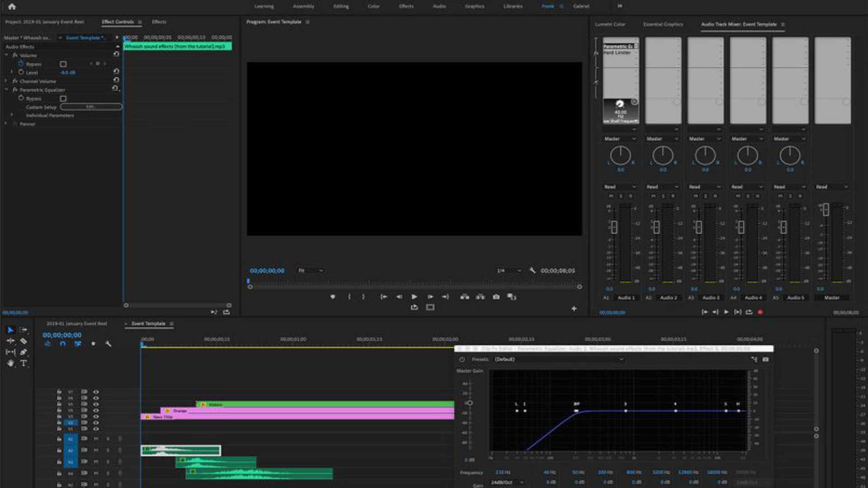Open the Editing workspace

[341, 6]
